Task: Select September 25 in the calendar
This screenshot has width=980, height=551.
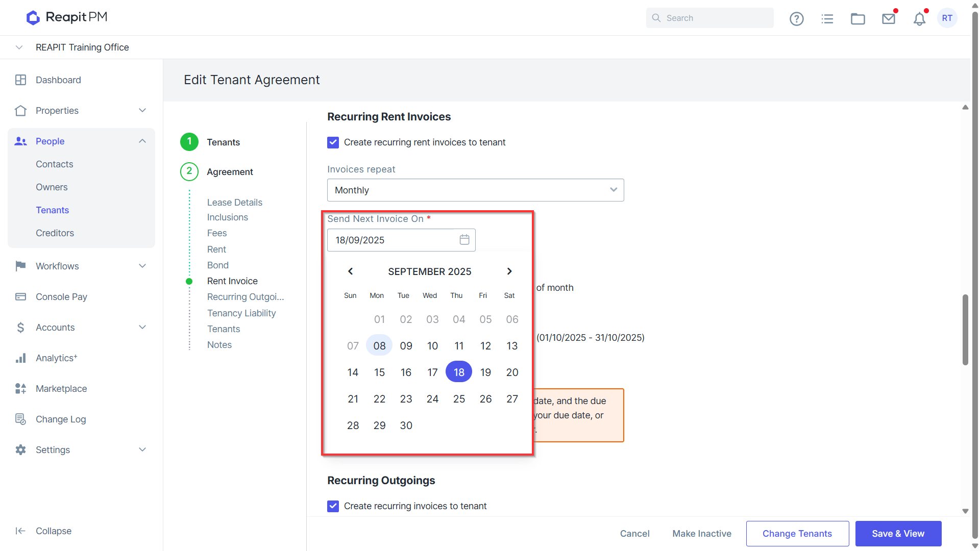Action: pos(459,399)
